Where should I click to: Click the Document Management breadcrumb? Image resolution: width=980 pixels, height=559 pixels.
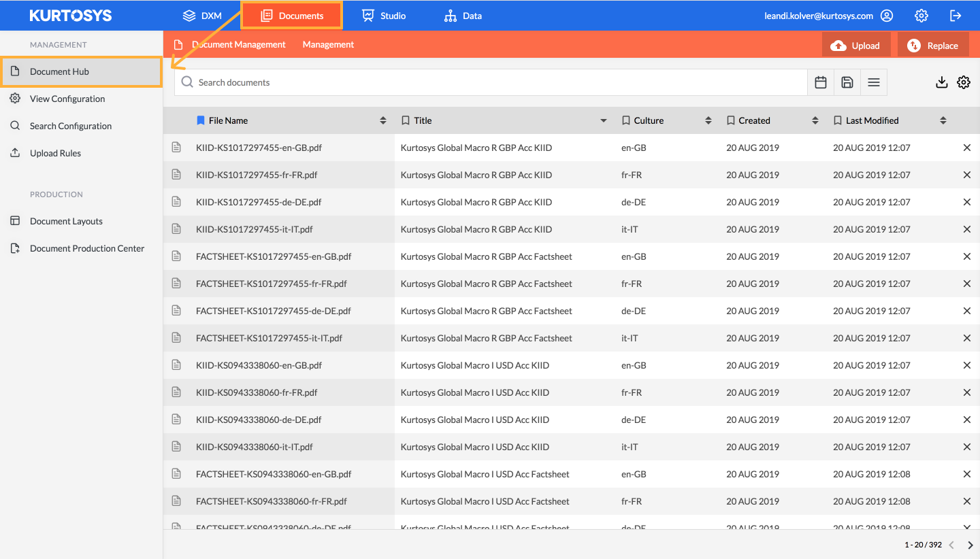(x=239, y=44)
